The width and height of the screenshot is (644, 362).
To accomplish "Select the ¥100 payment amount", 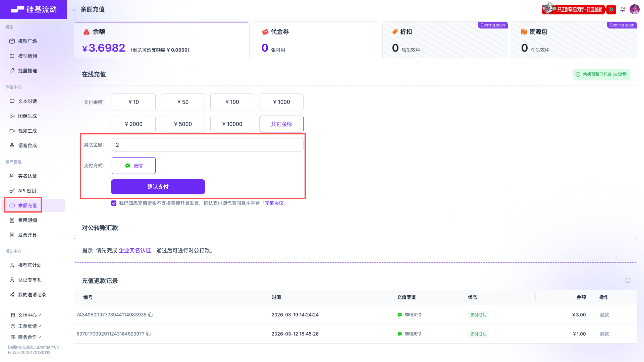I will click(x=232, y=102).
